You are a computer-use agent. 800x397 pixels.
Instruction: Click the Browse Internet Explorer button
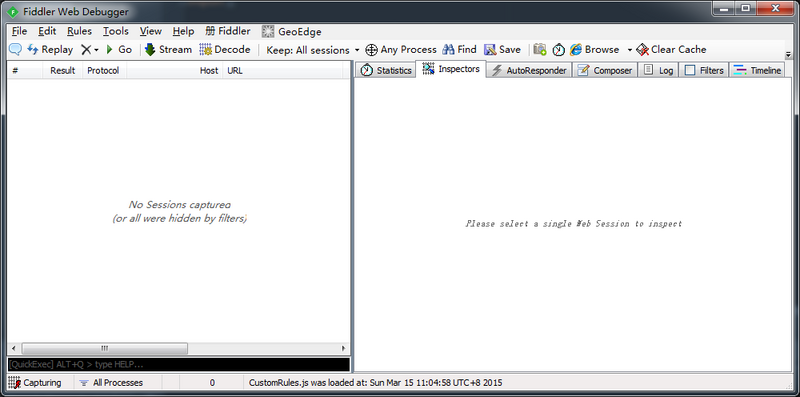[594, 49]
